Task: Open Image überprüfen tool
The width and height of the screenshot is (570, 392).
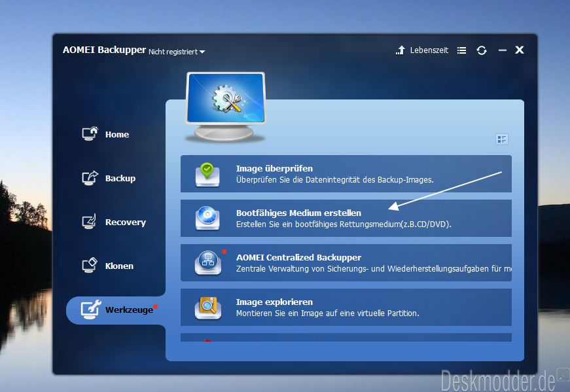Action: pos(346,174)
